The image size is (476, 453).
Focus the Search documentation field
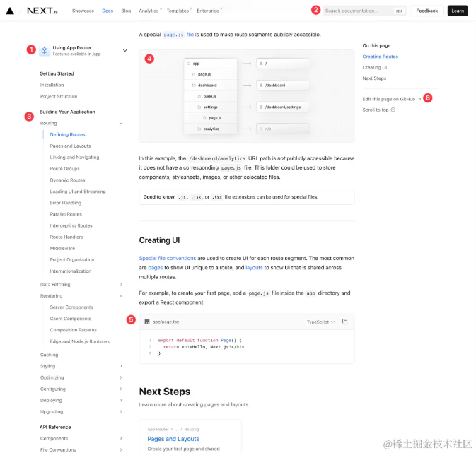(x=364, y=11)
